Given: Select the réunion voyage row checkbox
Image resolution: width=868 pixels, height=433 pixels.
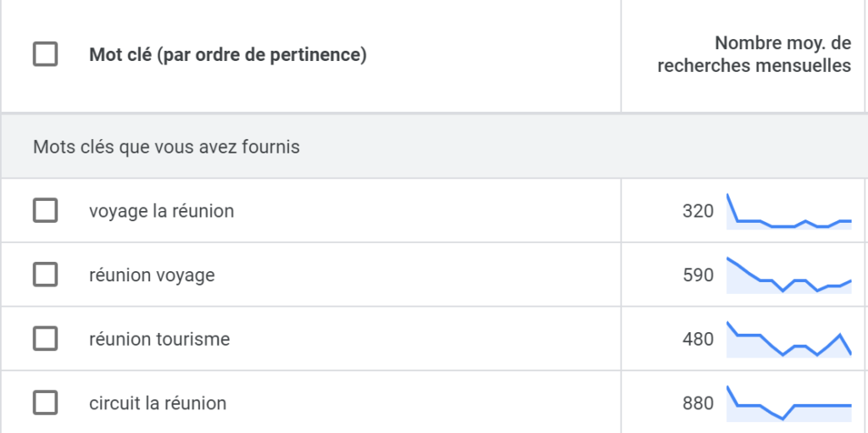Looking at the screenshot, I should click(x=46, y=275).
